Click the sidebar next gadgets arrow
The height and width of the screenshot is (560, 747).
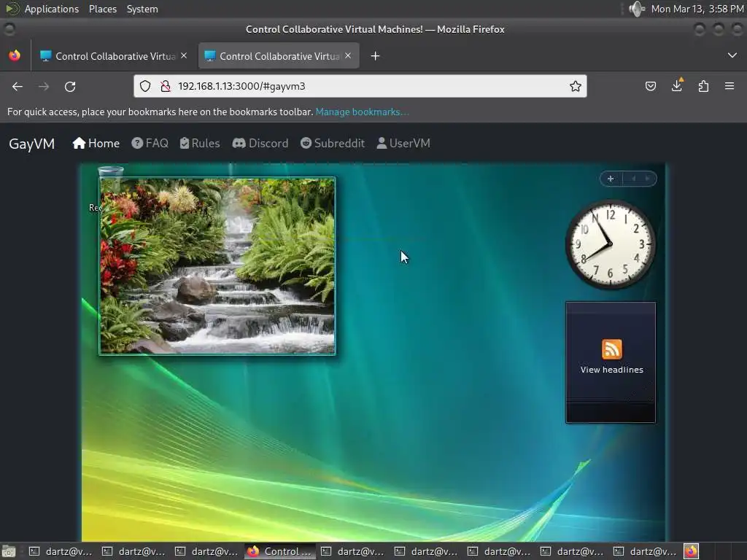pyautogui.click(x=648, y=179)
